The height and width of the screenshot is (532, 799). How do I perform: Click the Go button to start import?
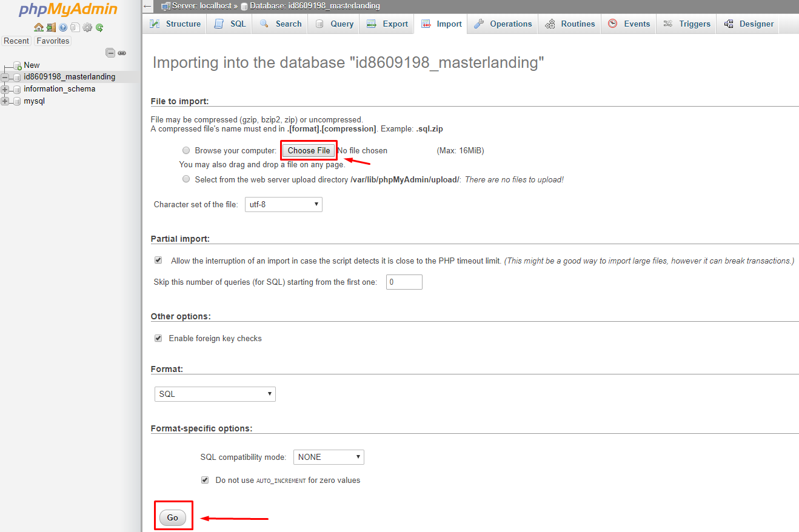coord(173,517)
